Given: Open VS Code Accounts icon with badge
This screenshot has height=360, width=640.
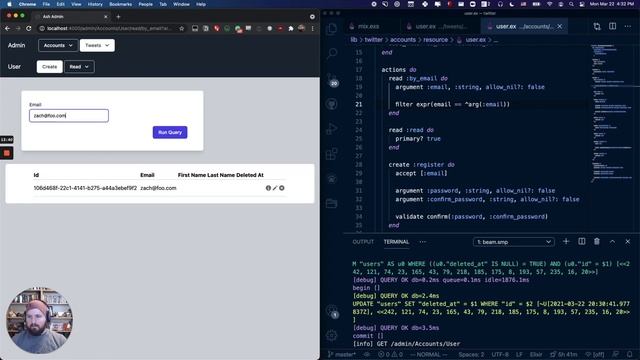Looking at the screenshot, I should (332, 311).
